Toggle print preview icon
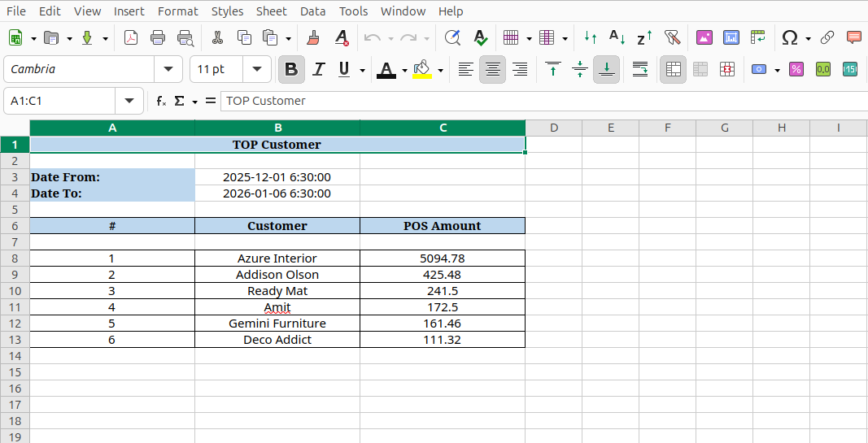Image resolution: width=868 pixels, height=443 pixels. (185, 38)
